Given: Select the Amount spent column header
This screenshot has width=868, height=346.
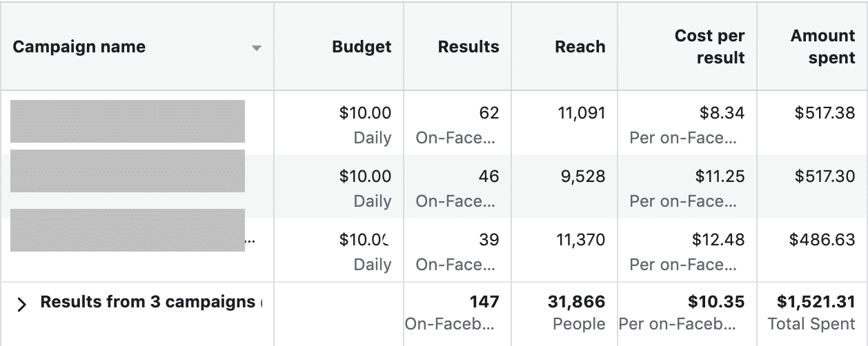Looking at the screenshot, I should [x=823, y=47].
